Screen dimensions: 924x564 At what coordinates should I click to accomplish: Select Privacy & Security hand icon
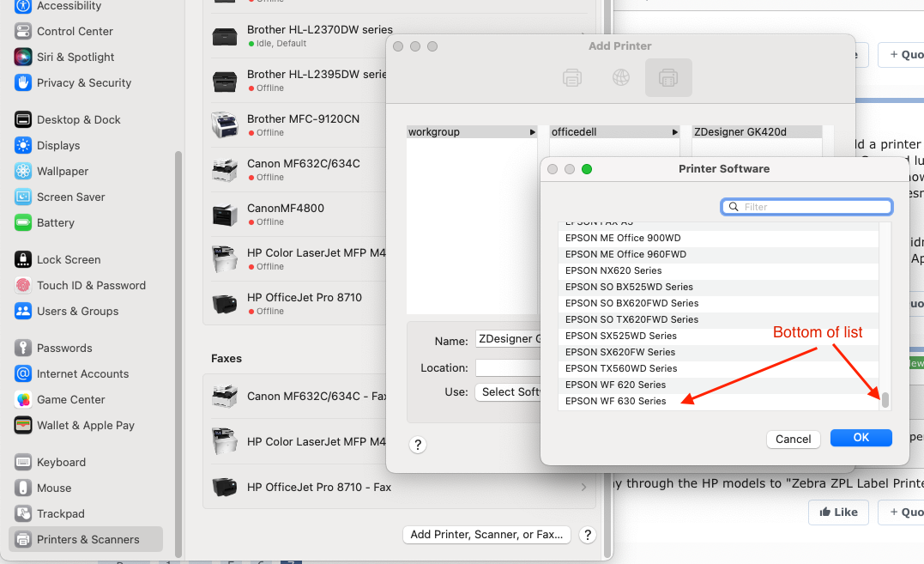pos(23,83)
